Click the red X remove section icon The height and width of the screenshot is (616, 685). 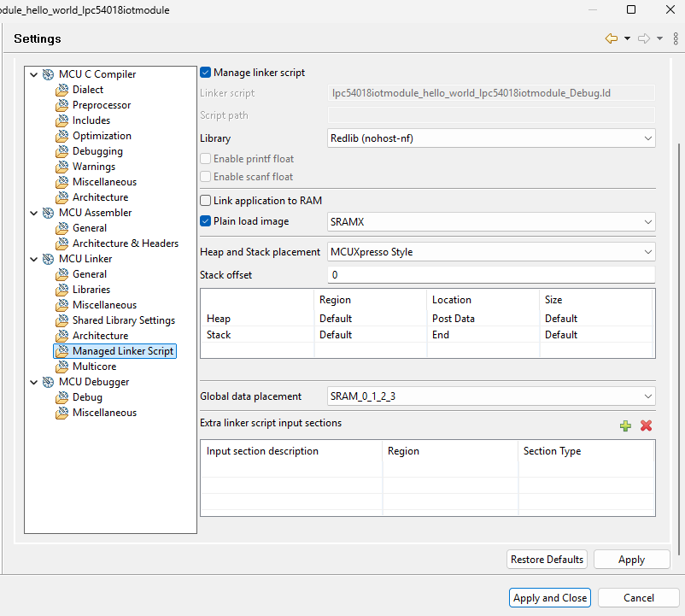point(646,425)
